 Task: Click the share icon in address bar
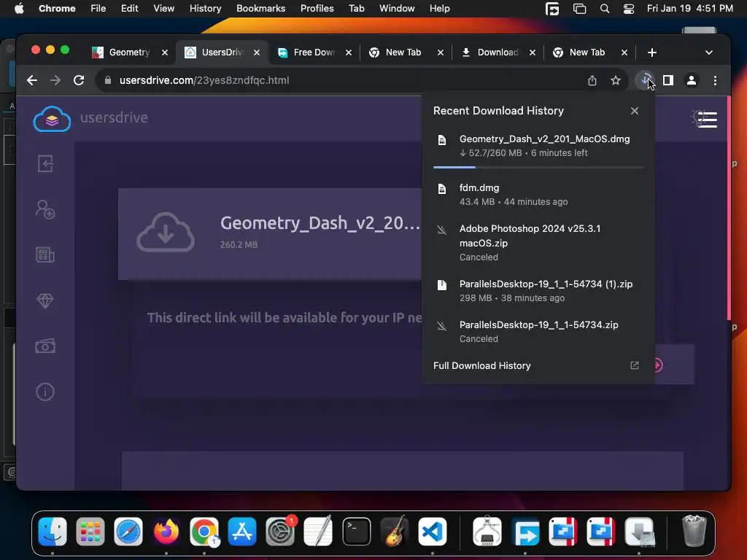click(592, 80)
